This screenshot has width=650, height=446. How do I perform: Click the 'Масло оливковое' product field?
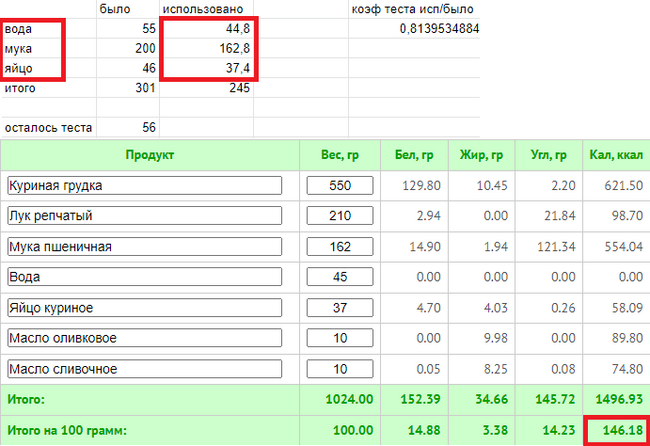[144, 338]
